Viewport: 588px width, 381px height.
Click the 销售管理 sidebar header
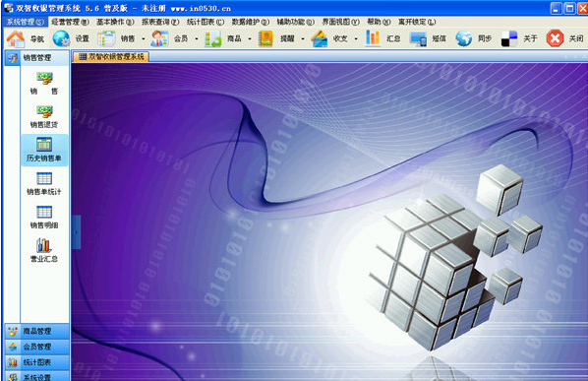[36, 58]
